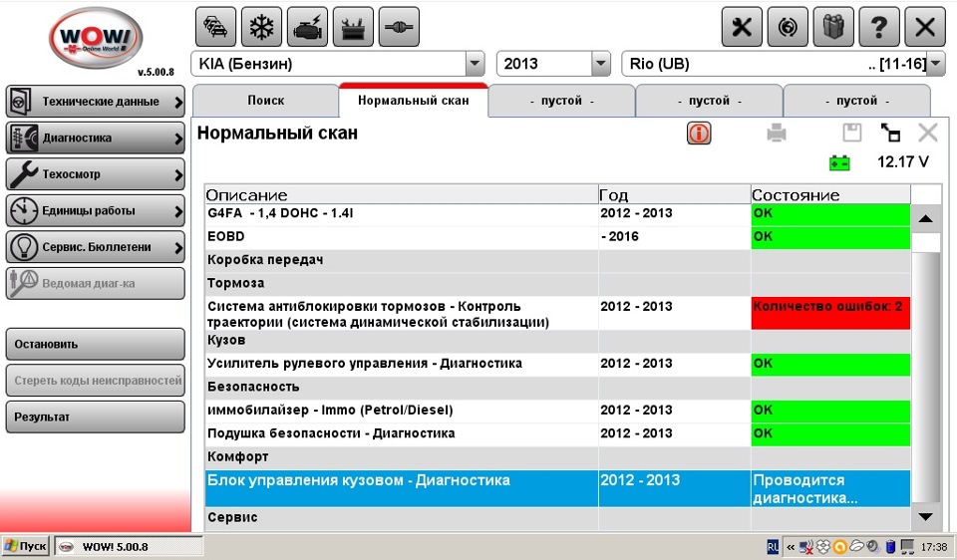Click the panel resize/expand icon
The width and height of the screenshot is (957, 560).
point(890,133)
